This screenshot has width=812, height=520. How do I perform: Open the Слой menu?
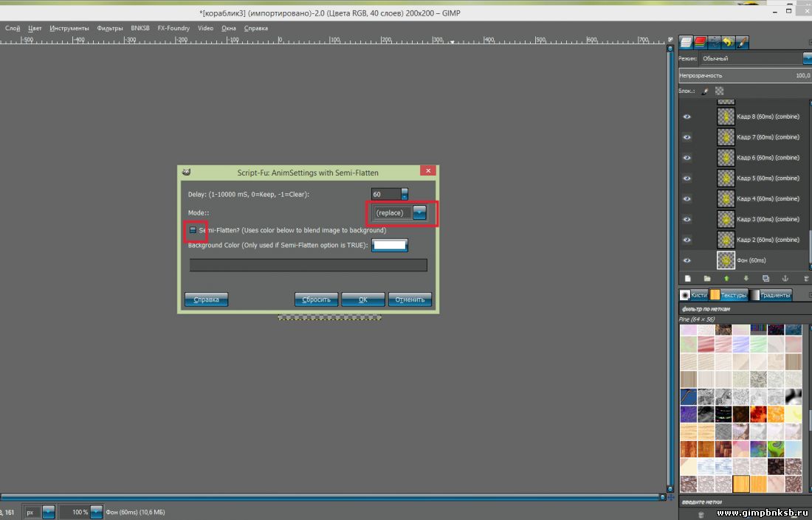click(13, 29)
